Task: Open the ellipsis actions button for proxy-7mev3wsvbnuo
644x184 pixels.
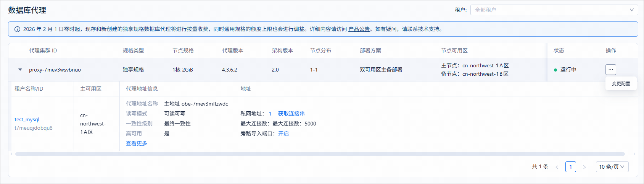Action: [610, 70]
